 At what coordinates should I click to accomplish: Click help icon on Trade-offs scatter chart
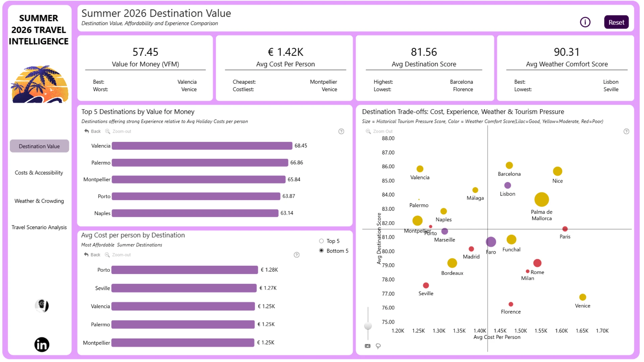point(626,131)
